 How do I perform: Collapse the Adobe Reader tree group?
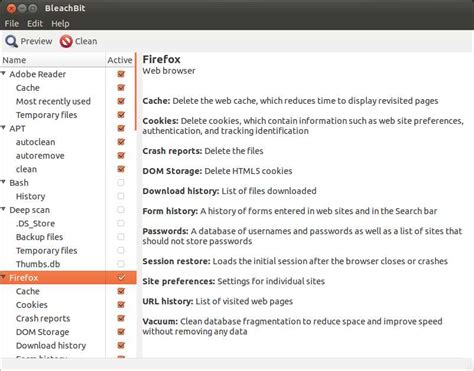point(3,73)
